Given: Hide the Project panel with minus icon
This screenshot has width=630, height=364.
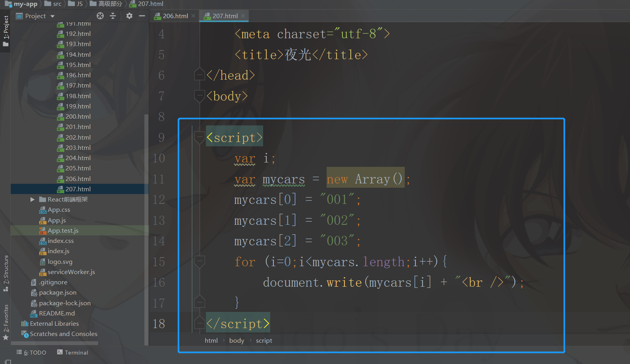Looking at the screenshot, I should 142,16.
